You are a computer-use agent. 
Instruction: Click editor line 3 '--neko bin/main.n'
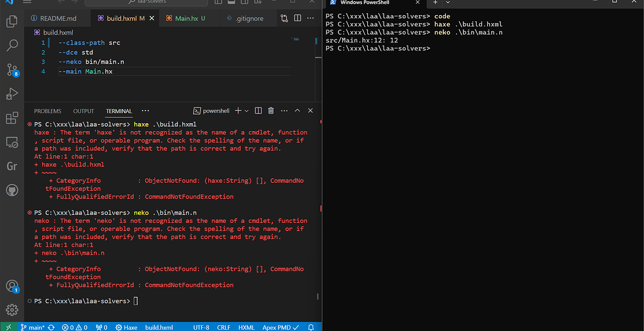[91, 62]
